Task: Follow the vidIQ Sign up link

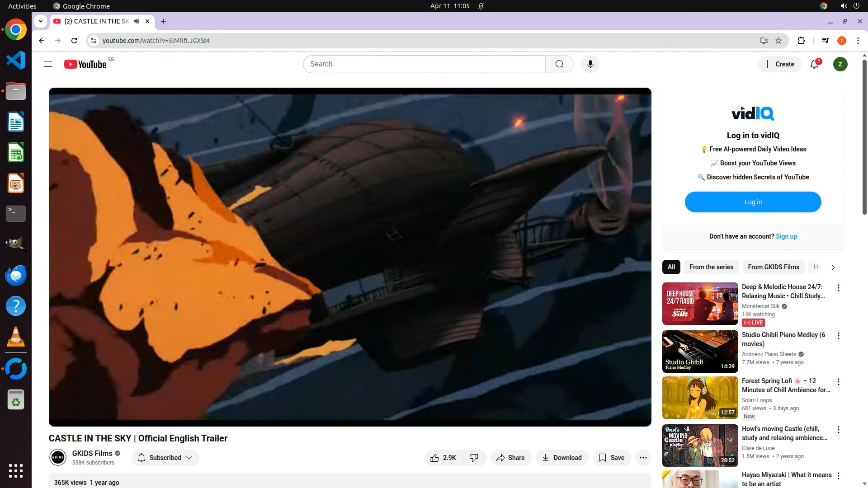Action: click(786, 236)
